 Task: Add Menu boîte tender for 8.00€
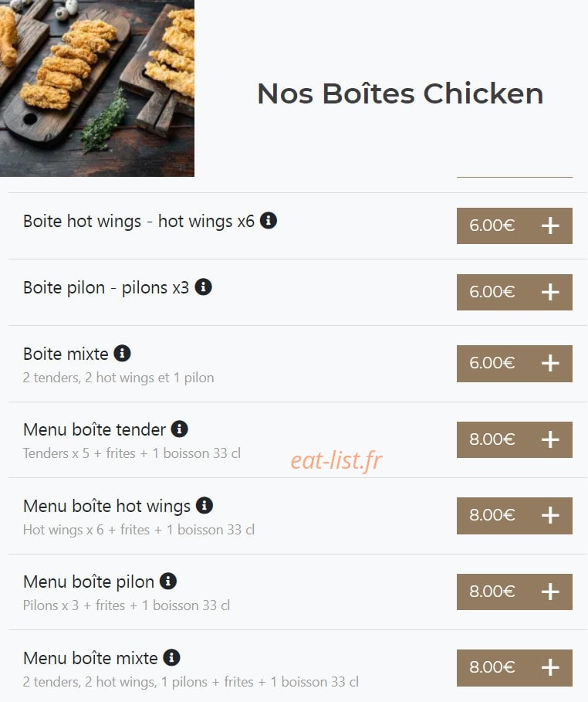click(514, 439)
